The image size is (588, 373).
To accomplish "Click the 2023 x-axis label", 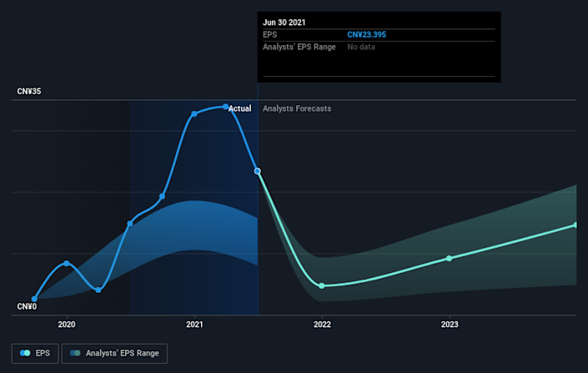I will (x=450, y=324).
